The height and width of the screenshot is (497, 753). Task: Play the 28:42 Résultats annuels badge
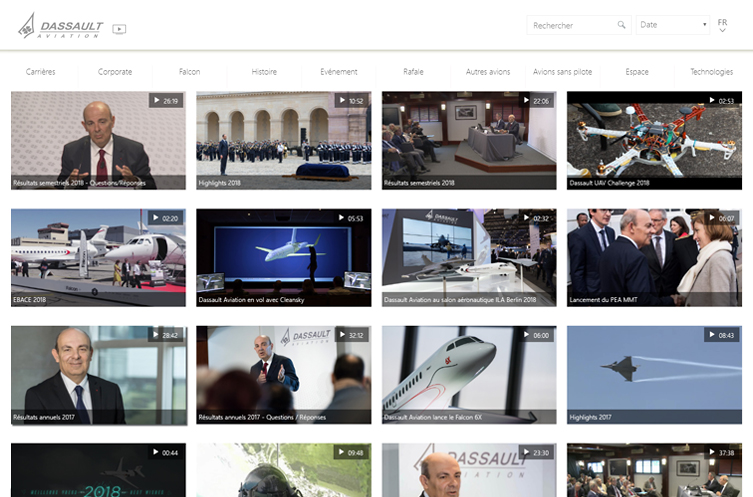(x=166, y=335)
